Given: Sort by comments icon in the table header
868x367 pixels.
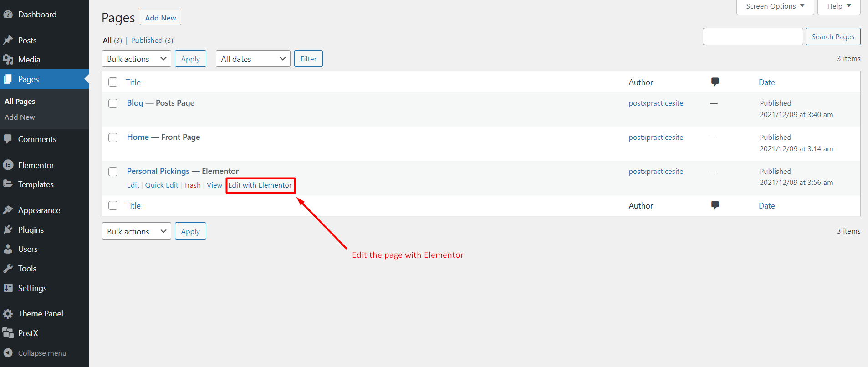Looking at the screenshot, I should tap(715, 82).
